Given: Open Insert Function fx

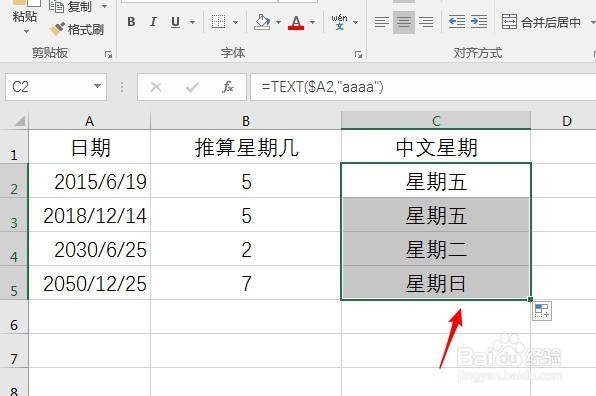Looking at the screenshot, I should point(228,87).
